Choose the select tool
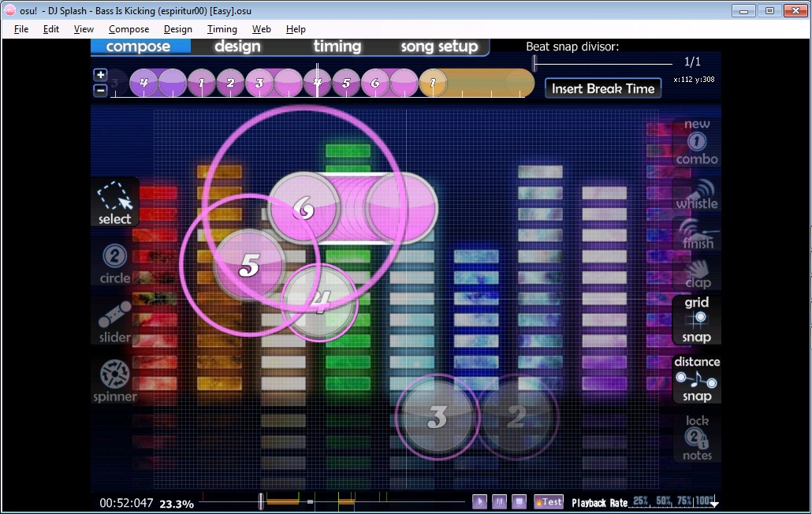Image resolution: width=812 pixels, height=514 pixels. (x=115, y=203)
